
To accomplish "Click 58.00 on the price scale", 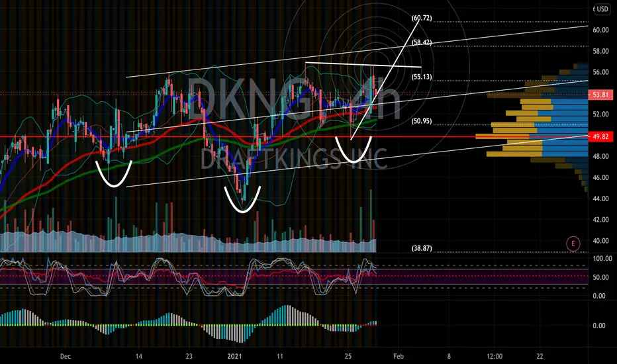I will (600, 51).
